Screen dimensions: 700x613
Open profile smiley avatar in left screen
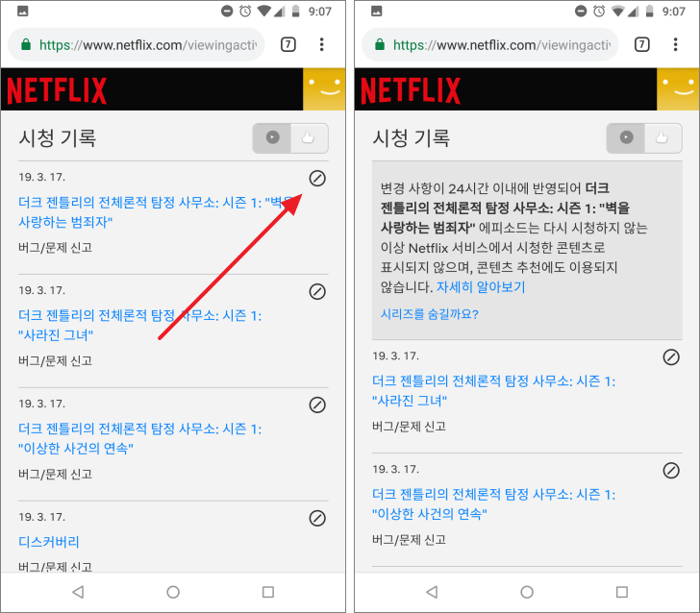click(324, 88)
